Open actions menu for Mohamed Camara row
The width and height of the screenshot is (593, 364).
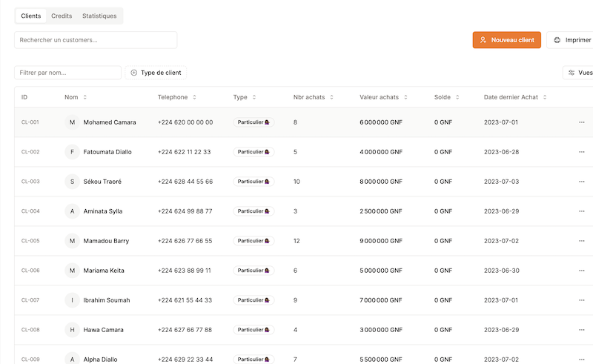point(582,122)
